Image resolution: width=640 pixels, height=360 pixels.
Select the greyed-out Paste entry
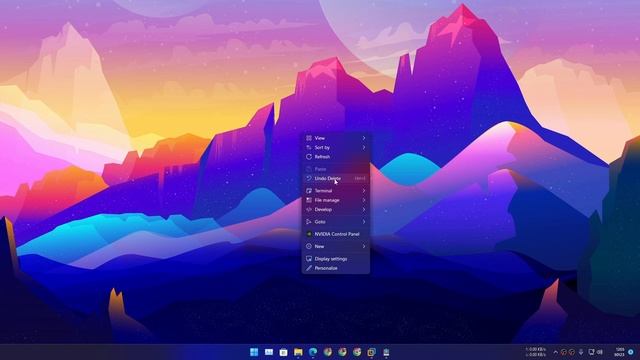click(336, 169)
